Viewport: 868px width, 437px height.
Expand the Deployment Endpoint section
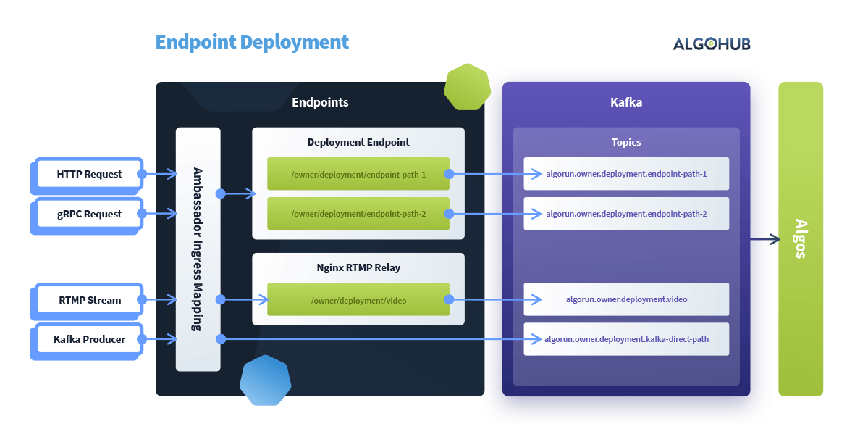pyautogui.click(x=358, y=142)
